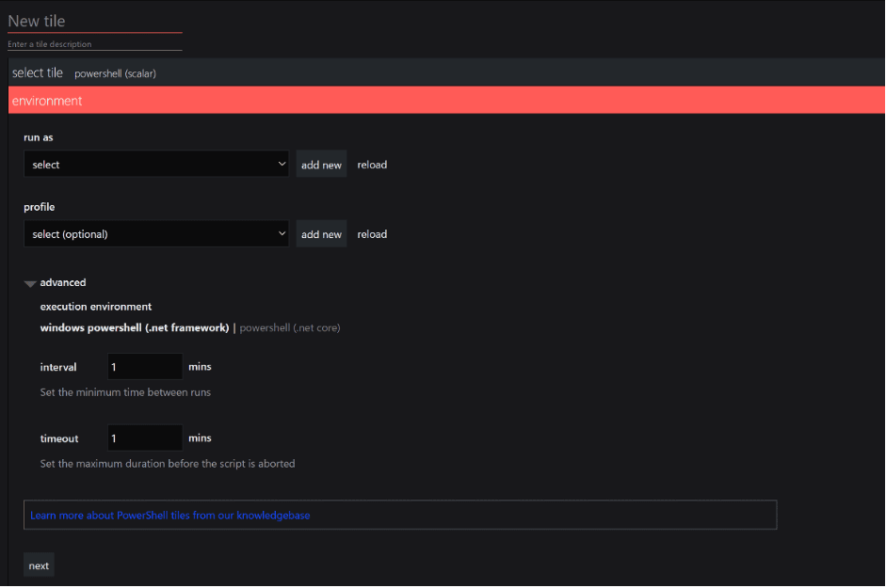The image size is (886, 588).
Task: Choose windows powershell (.net framework) environment
Action: coord(135,328)
